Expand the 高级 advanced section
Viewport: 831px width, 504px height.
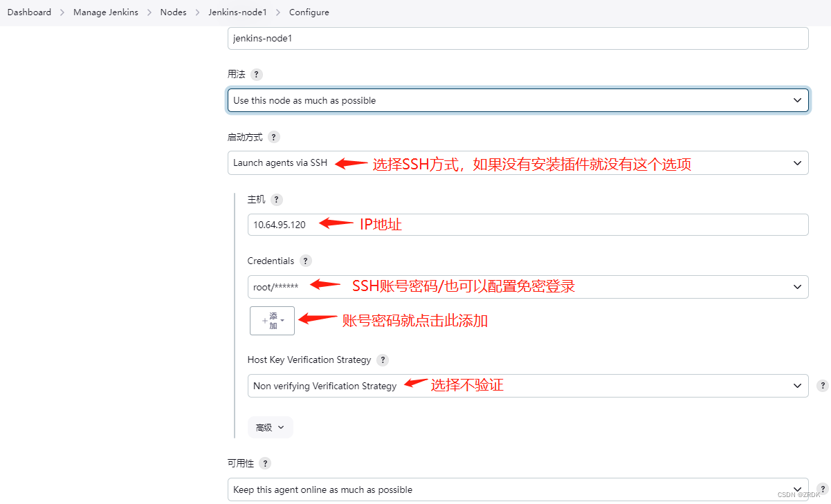tap(270, 427)
